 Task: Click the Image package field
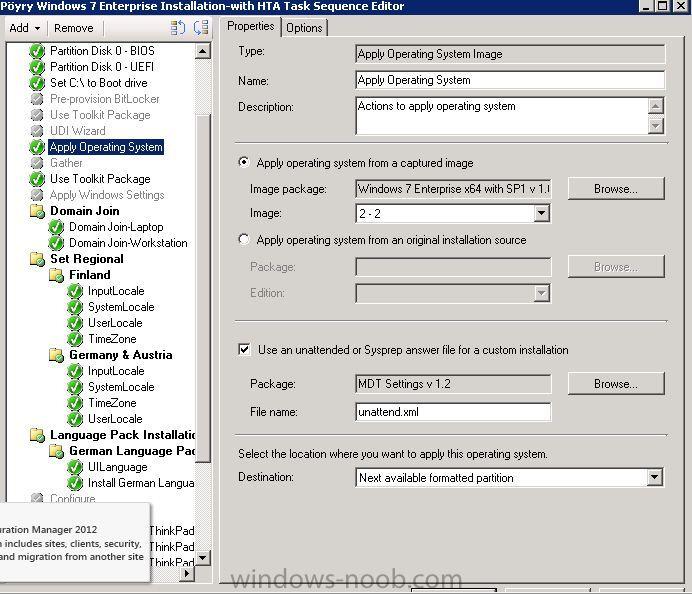453,189
